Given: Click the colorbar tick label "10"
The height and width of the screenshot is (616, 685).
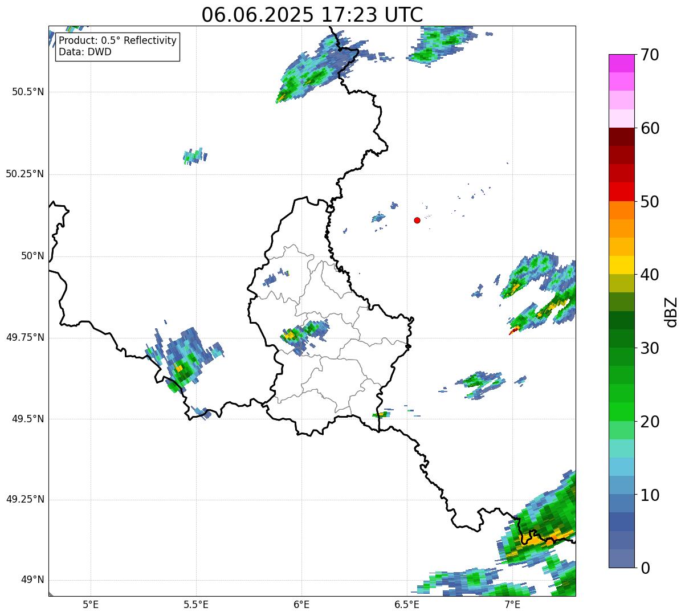Looking at the screenshot, I should click(650, 495).
